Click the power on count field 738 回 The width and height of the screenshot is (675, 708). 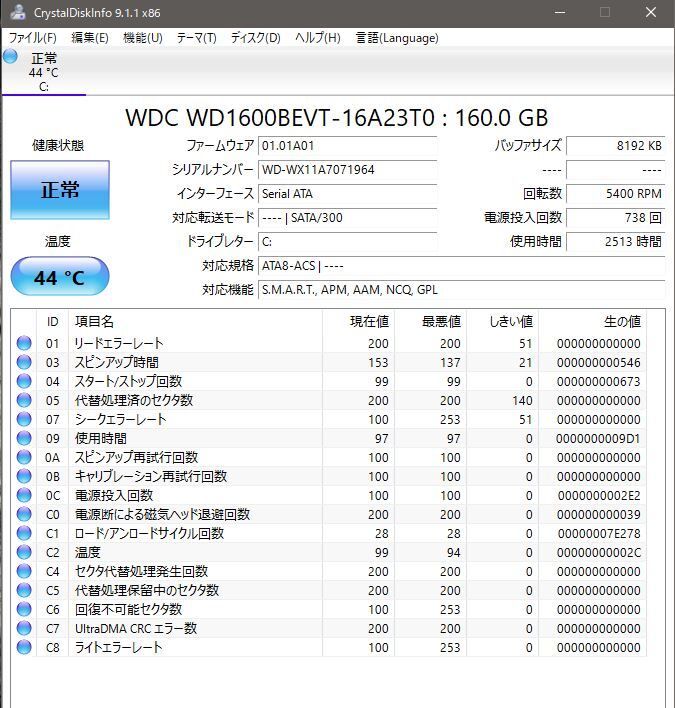(x=615, y=218)
